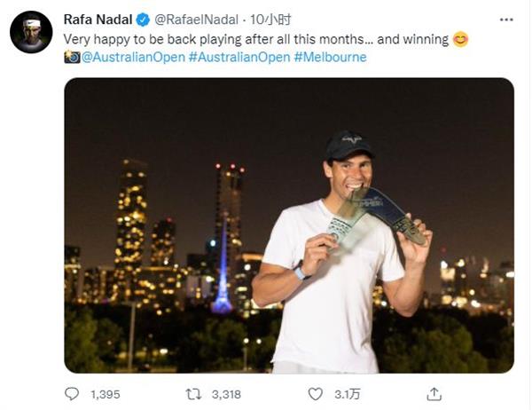
Task: Open the reply comment icon
Action: (72, 394)
